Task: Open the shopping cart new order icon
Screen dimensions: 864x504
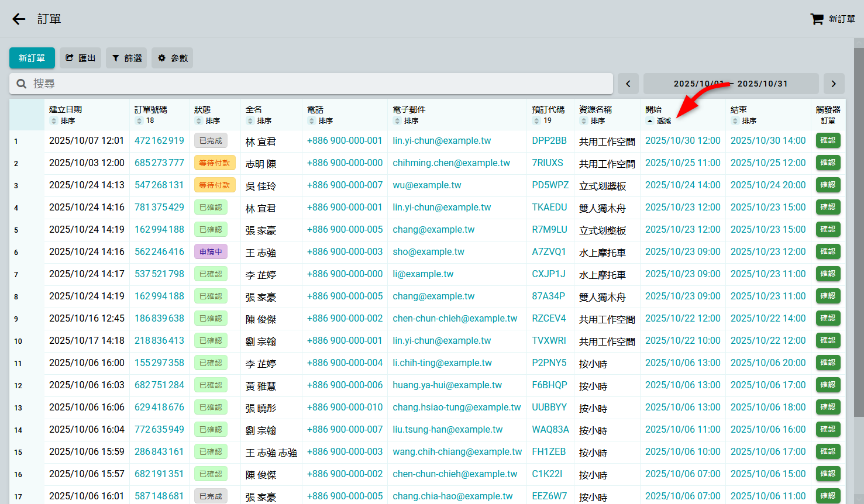Action: click(x=817, y=19)
